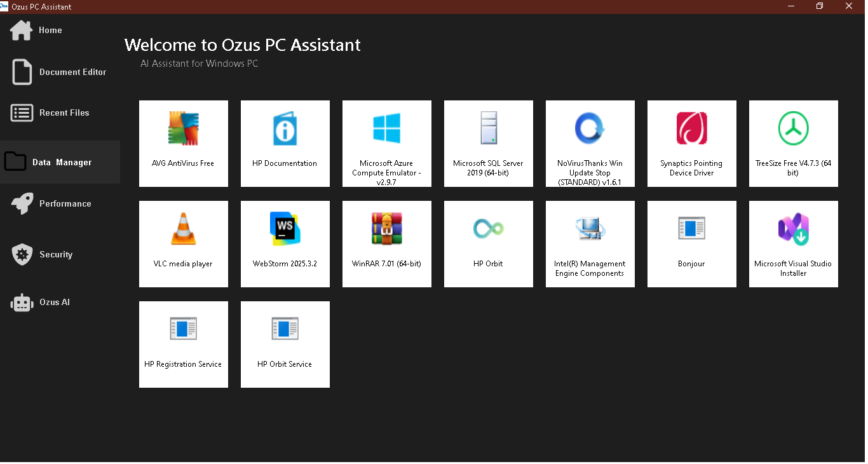Screen dimensions: 868x464
Task: Open AVG AntiVirus Free from Data Manager
Action: (x=183, y=143)
